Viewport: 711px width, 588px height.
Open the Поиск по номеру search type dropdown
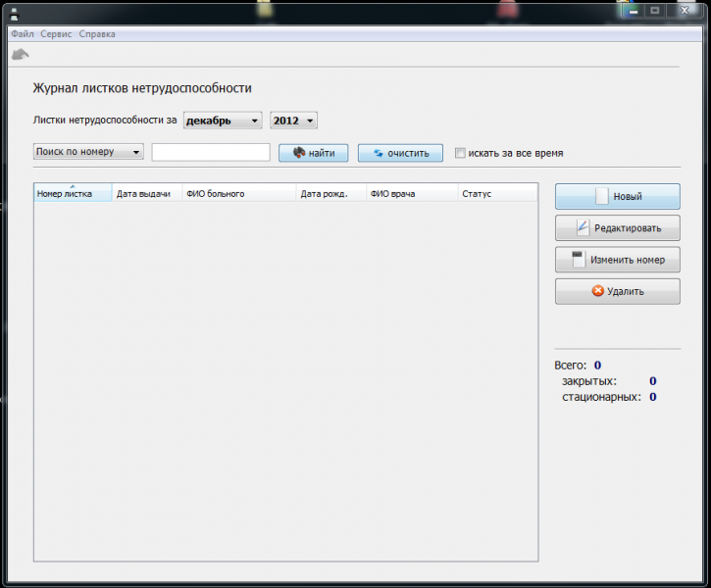[88, 152]
